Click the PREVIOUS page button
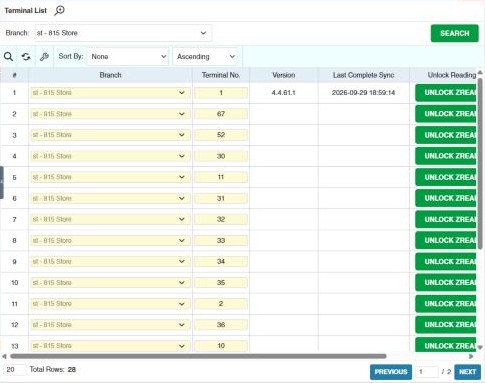 (391, 372)
